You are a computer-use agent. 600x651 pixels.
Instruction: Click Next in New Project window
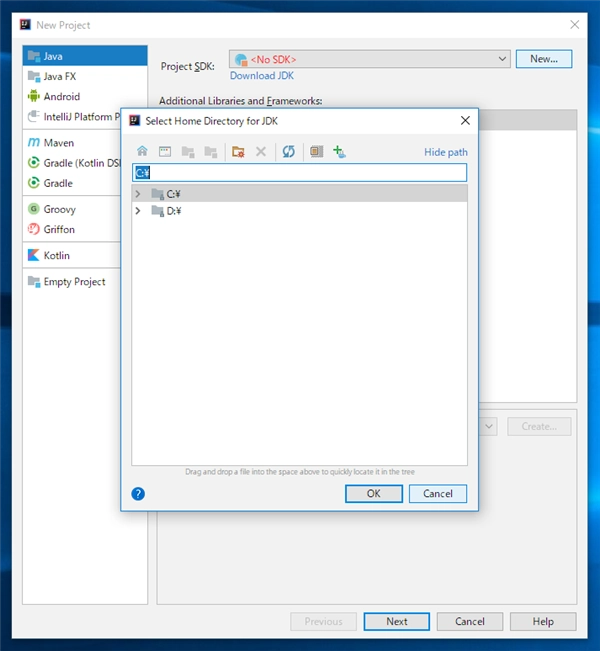pyautogui.click(x=397, y=622)
